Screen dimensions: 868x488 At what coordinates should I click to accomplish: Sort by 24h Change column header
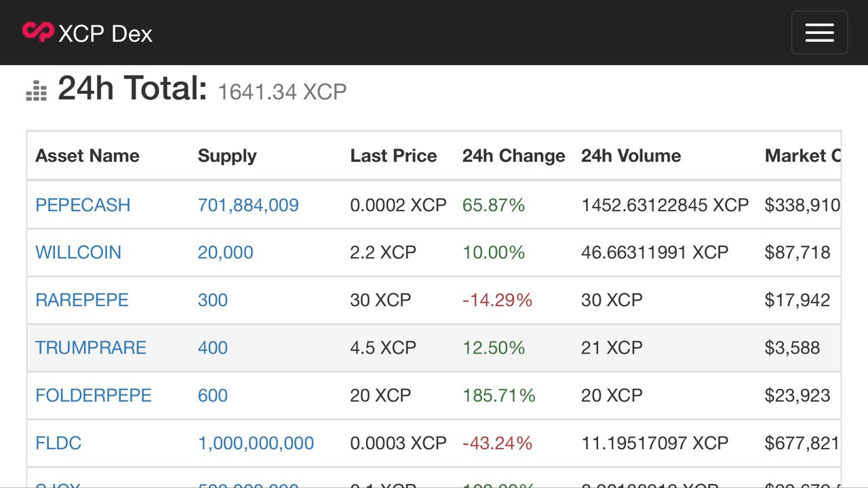click(x=513, y=155)
